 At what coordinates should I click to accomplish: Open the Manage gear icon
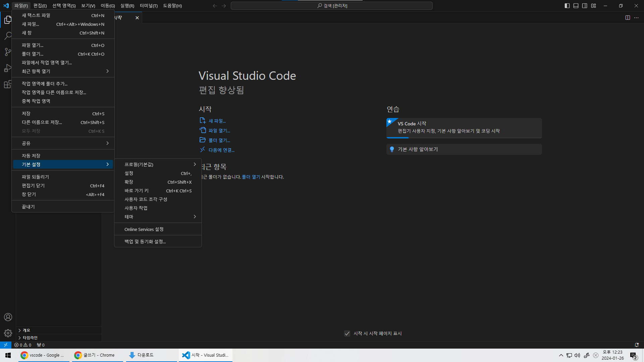[8, 333]
